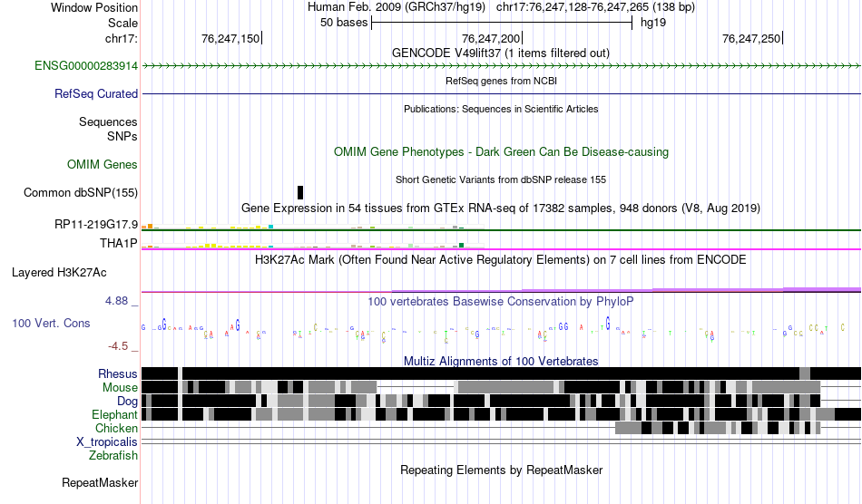
Task: Click the hg19 assembly label by scale
Action: [653, 23]
